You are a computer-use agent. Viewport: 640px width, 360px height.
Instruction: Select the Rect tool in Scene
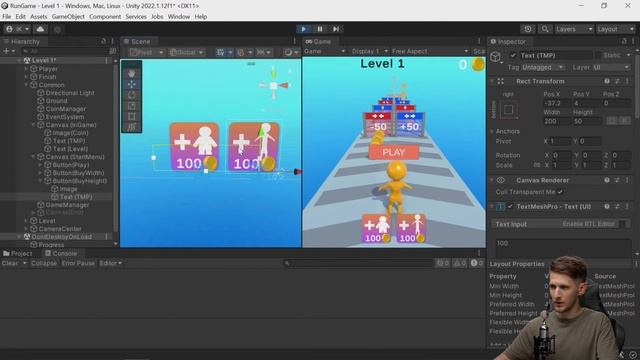131,116
